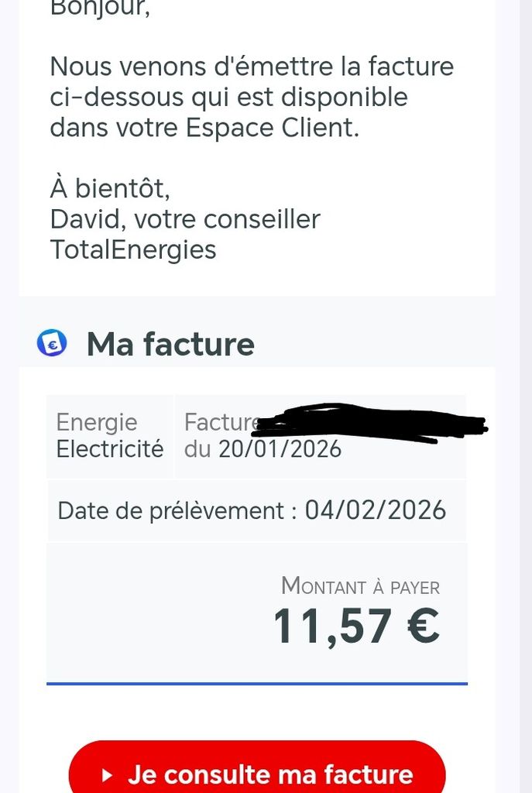
Task: Click the À bientôt closing line
Action: pyautogui.click(x=110, y=188)
